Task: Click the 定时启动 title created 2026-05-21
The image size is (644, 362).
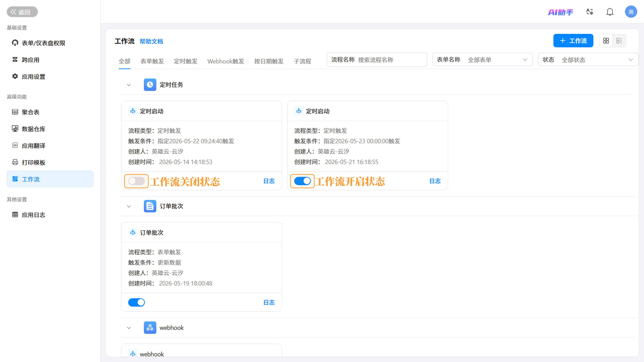Action: 317,111
